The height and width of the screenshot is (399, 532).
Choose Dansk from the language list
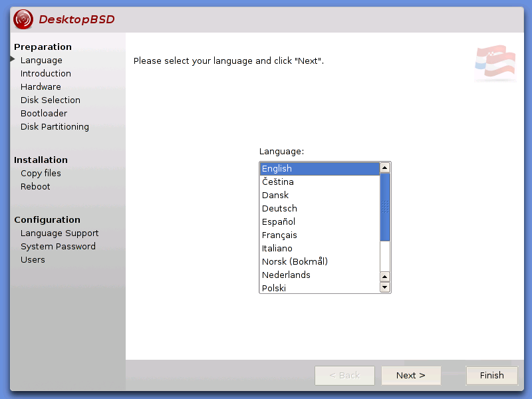pos(320,195)
